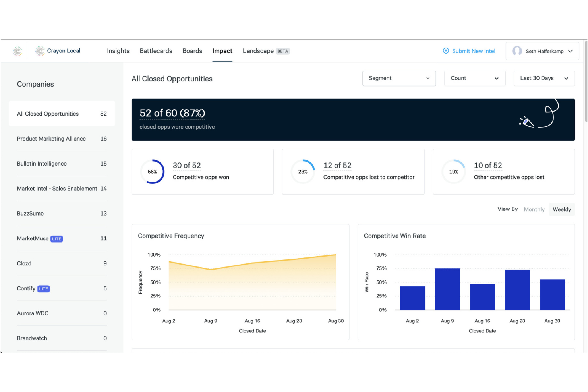Select Brandwatch in the Companies list

click(62, 338)
